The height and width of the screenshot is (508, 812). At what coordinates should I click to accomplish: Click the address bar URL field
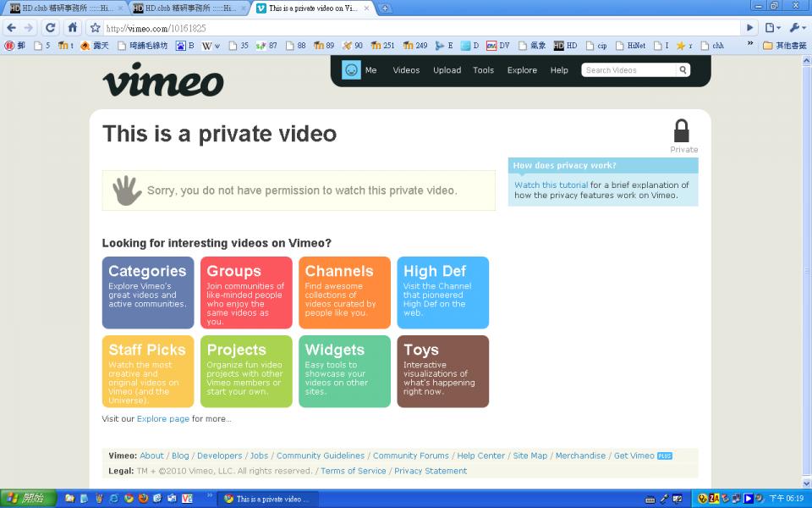point(420,28)
